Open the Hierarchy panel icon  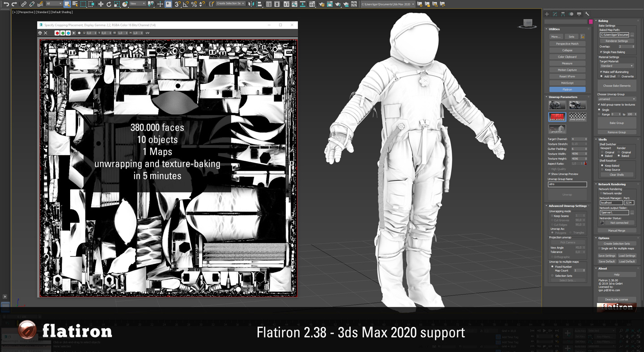pyautogui.click(x=563, y=14)
